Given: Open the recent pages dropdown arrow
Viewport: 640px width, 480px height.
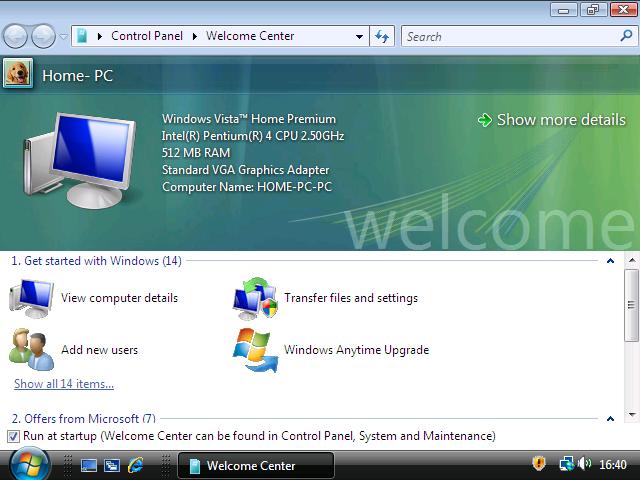Looking at the screenshot, I should pos(63,36).
